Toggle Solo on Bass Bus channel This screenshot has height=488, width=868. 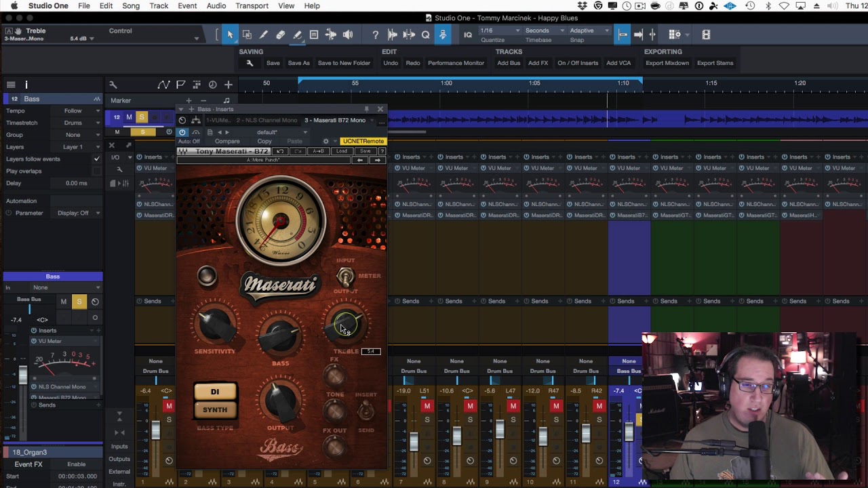[79, 302]
